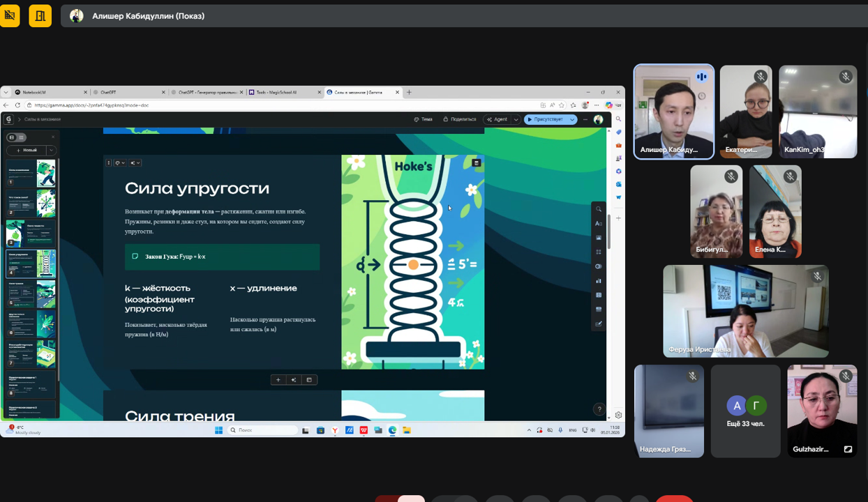Click the Поделиться share button

click(459, 119)
